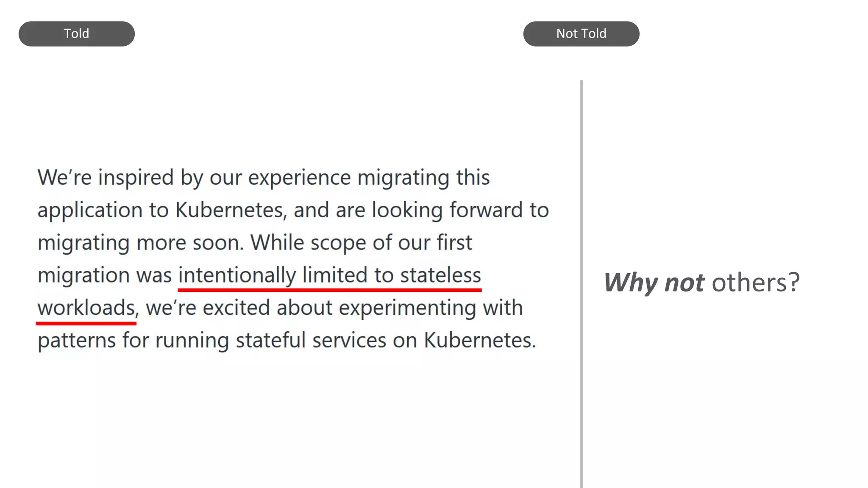The width and height of the screenshot is (868, 488).
Task: Click the phrase 'excited about experimenting with'
Action: [363, 308]
